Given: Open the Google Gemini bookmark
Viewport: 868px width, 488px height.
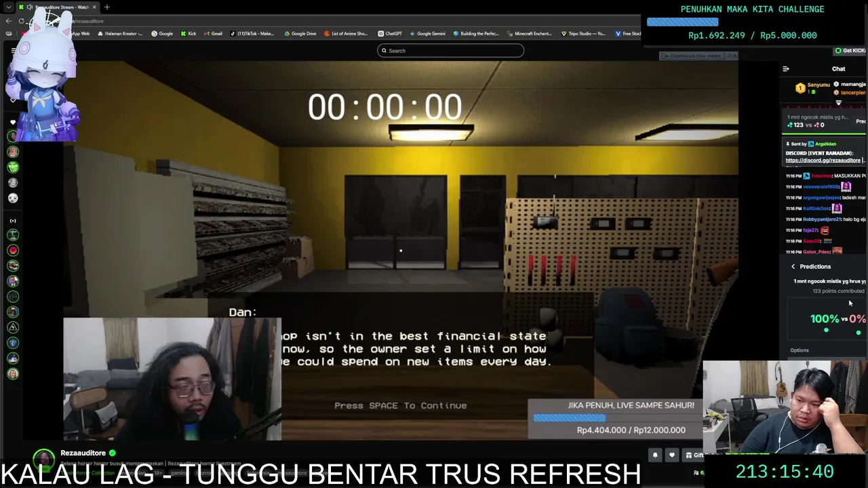Looking at the screenshot, I should pyautogui.click(x=427, y=33).
